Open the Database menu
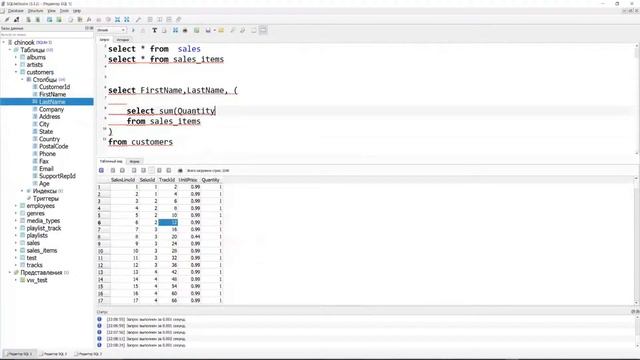Viewport: 640px width, 360px height. coord(16,11)
